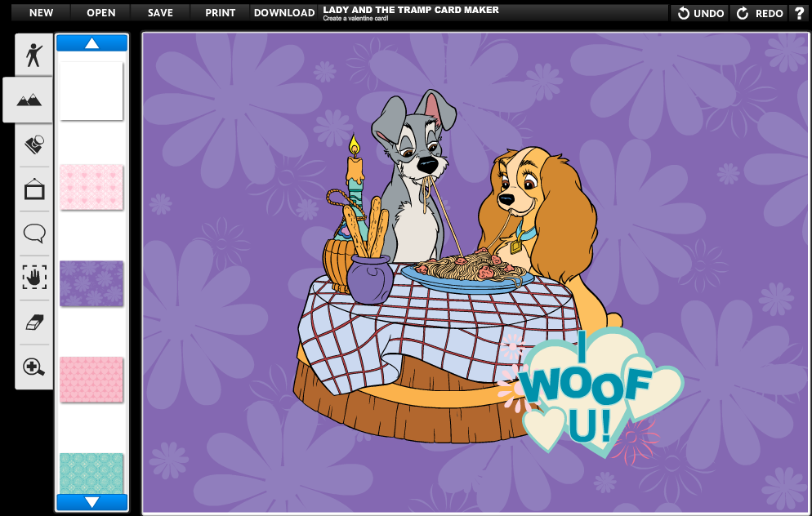Image resolution: width=812 pixels, height=516 pixels.
Task: Choose the pink hearts background thumbnail
Action: tap(91, 187)
